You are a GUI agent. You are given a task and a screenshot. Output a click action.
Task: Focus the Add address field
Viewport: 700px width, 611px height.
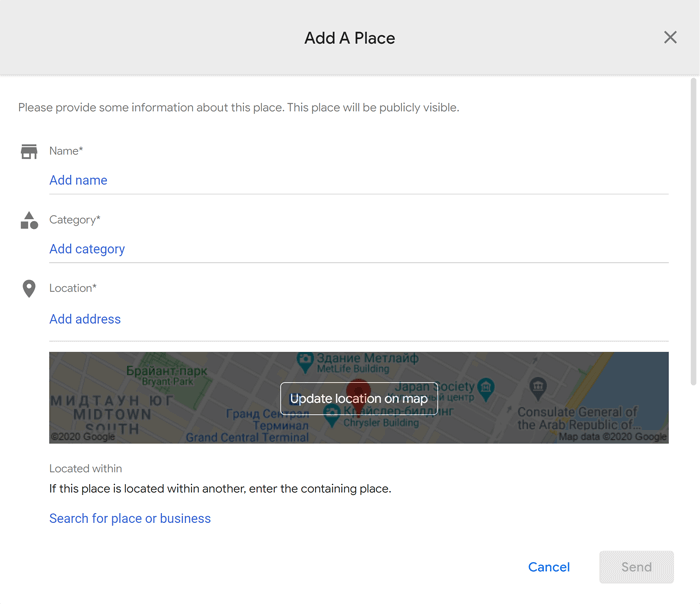point(358,319)
